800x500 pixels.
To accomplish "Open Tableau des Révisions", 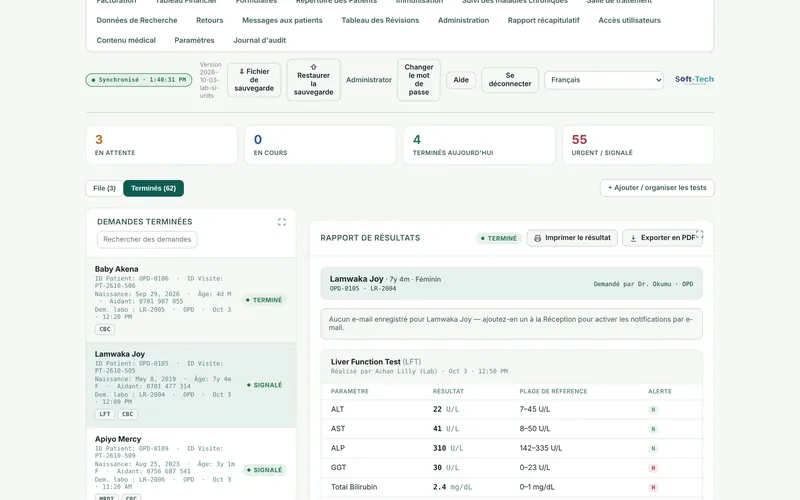I will [x=380, y=20].
